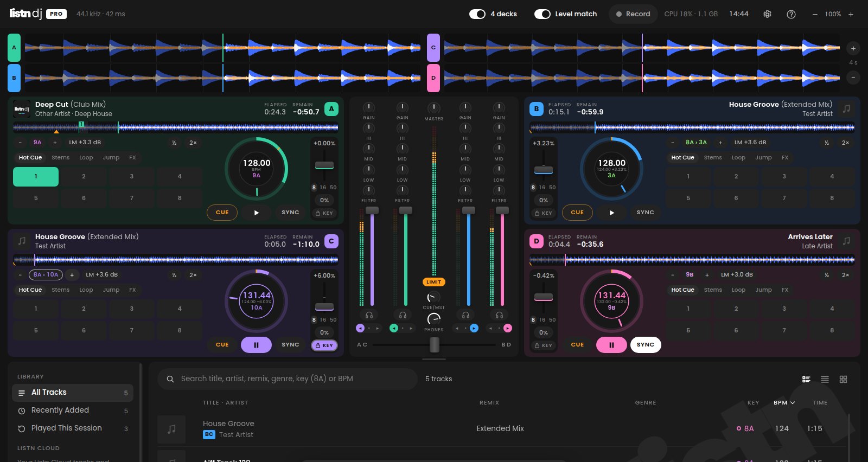Viewport: 868px width, 462px height.
Task: Play Deck B with the play icon
Action: 611,213
